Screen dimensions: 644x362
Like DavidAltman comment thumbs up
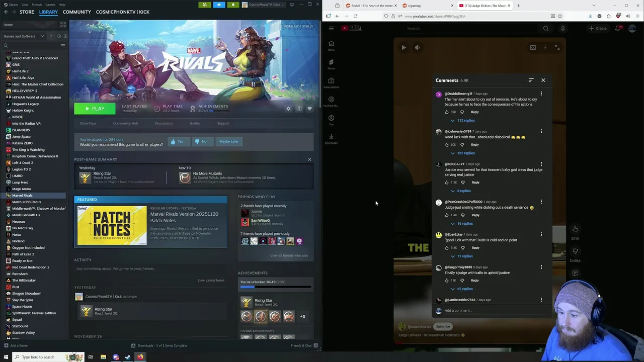pyautogui.click(x=447, y=112)
